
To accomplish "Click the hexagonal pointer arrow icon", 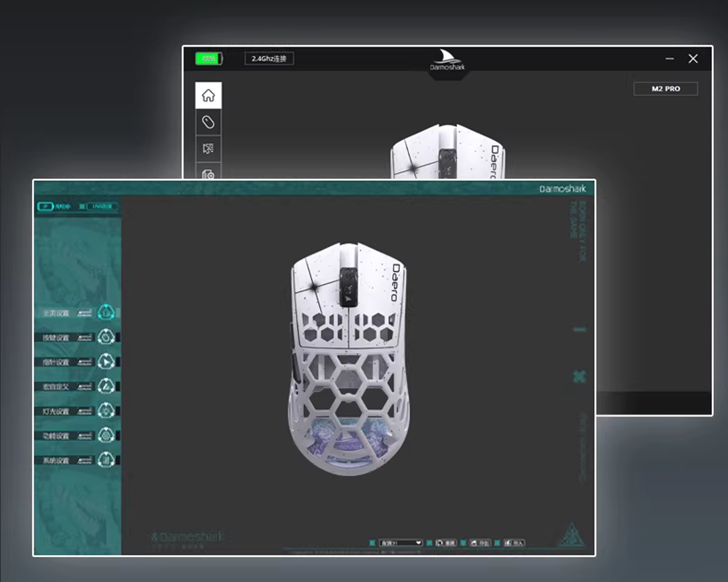I will [106, 362].
